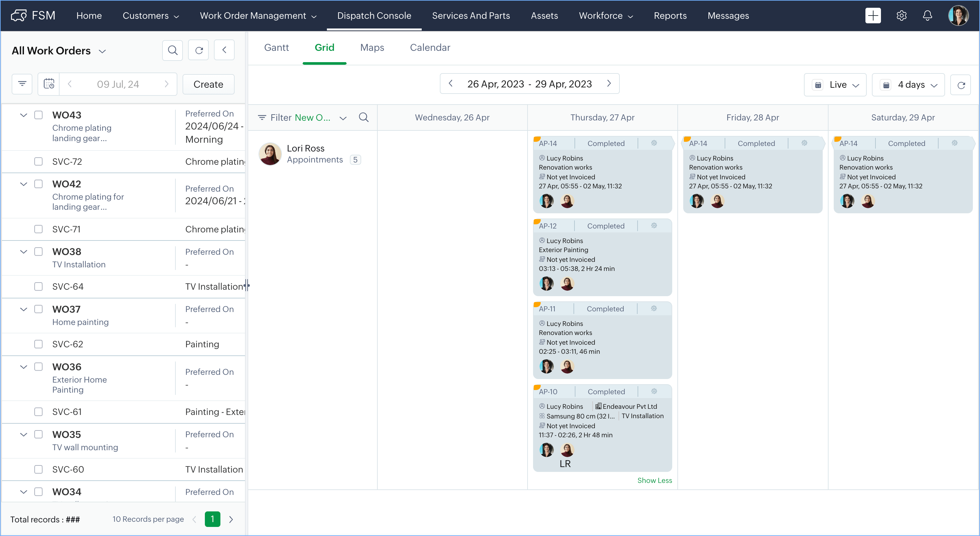Search technicians with magnifier icon in grid
The height and width of the screenshot is (536, 980).
coord(363,117)
